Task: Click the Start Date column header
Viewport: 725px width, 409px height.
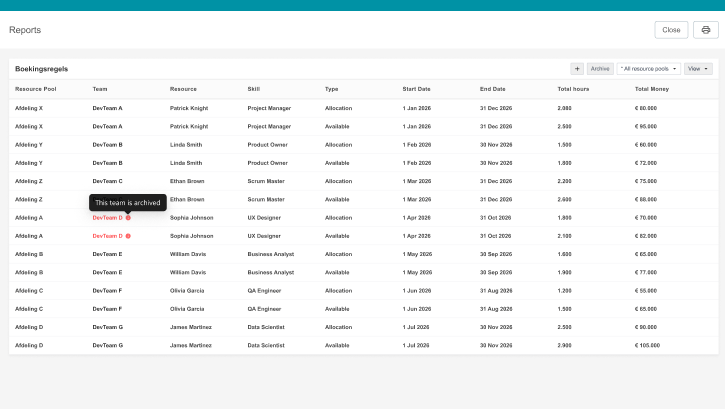Action: [416, 89]
